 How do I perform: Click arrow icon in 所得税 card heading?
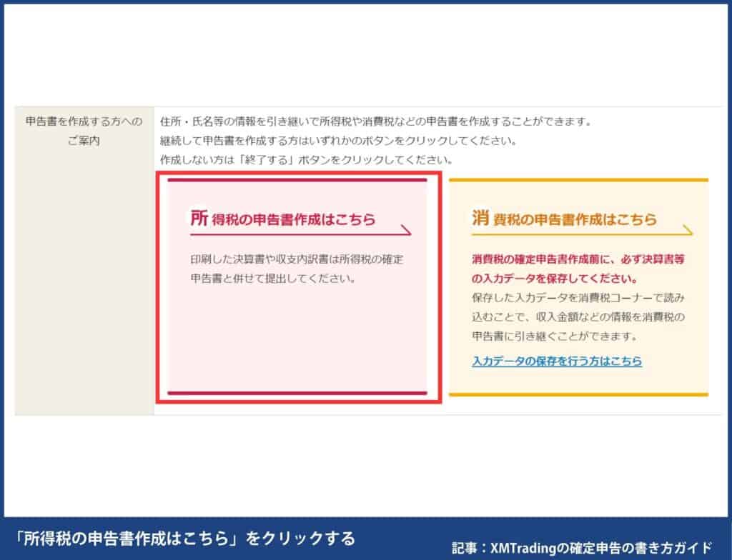coord(406,229)
